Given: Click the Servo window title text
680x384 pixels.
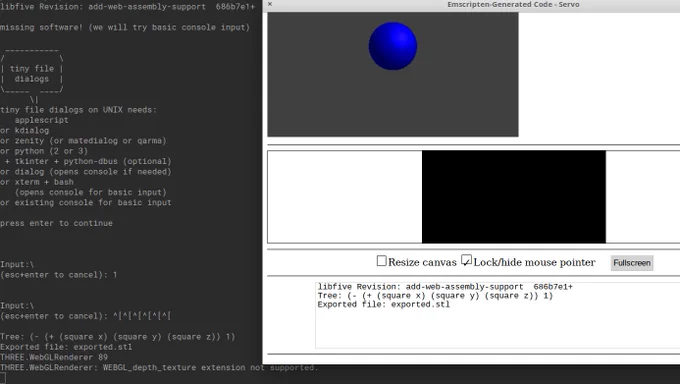Looking at the screenshot, I should pos(513,4).
